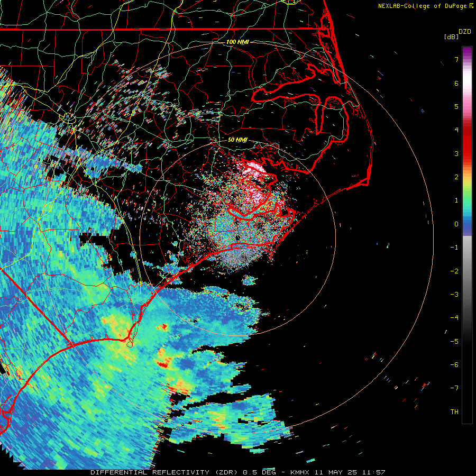This screenshot has width=476, height=476.
Task: Click the 4 value on the scale
Action: tap(456, 130)
